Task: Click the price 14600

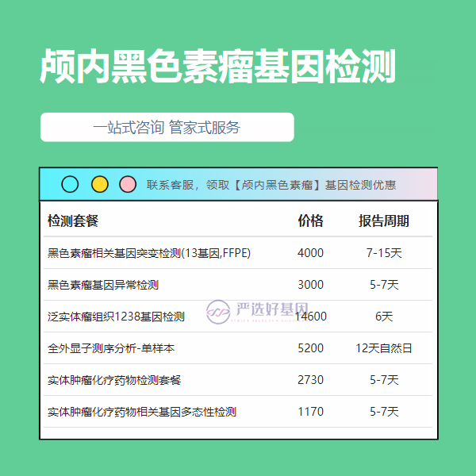Action: pyautogui.click(x=310, y=317)
